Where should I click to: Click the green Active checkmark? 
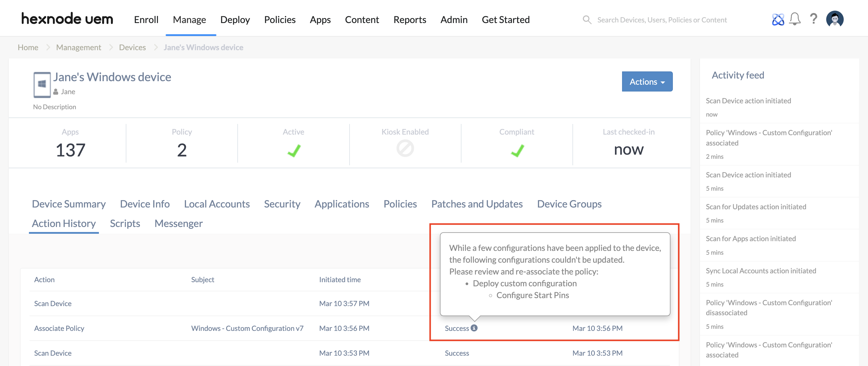click(293, 150)
